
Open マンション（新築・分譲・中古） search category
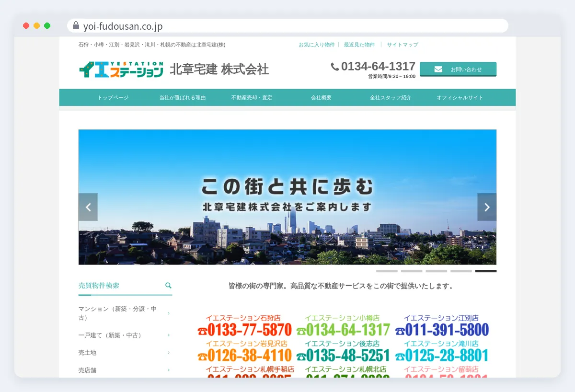(x=117, y=313)
